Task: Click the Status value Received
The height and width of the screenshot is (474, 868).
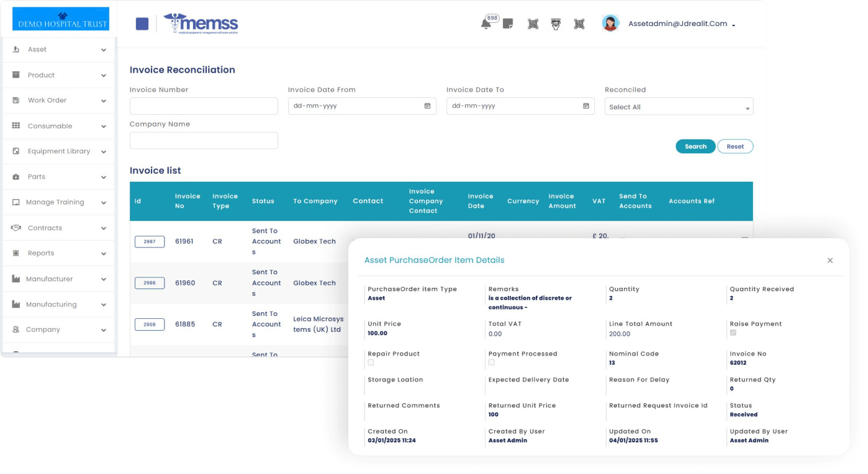Action: click(x=743, y=414)
